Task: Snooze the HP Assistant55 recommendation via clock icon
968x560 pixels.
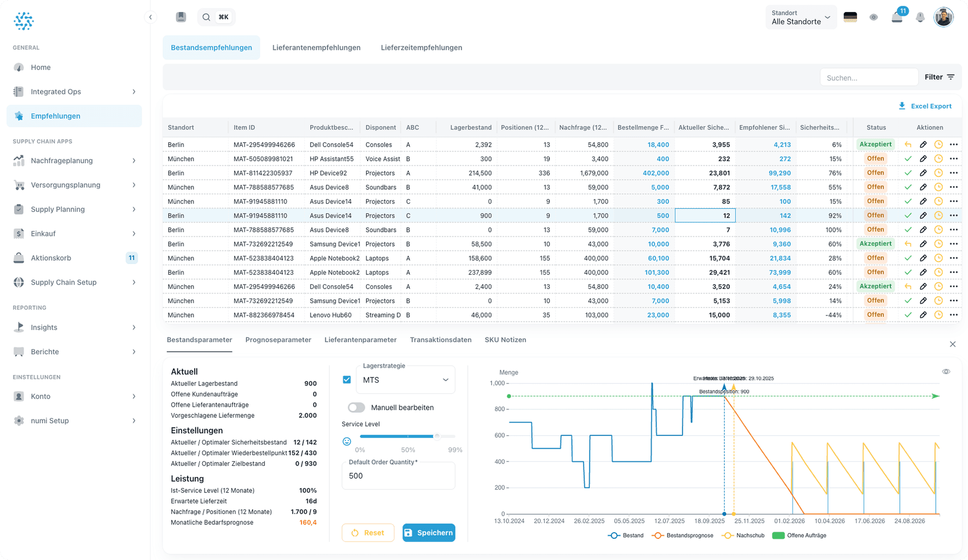Action: [x=938, y=158]
